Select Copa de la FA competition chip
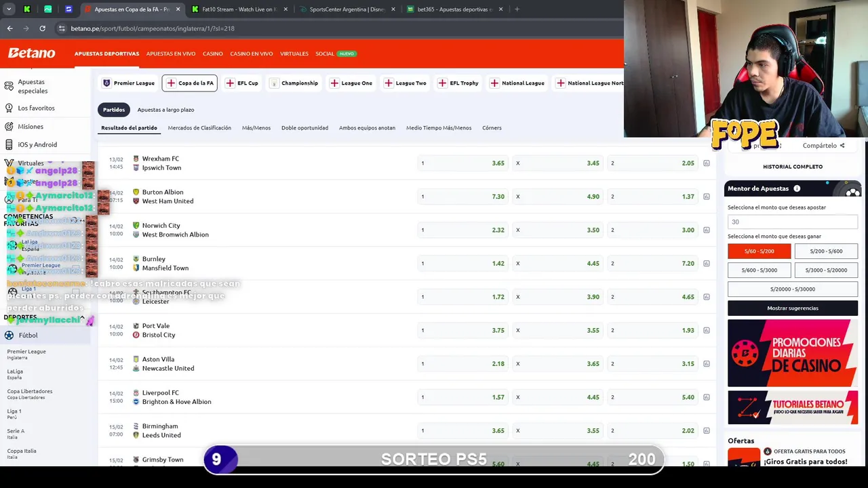This screenshot has height=488, width=868. tap(190, 83)
